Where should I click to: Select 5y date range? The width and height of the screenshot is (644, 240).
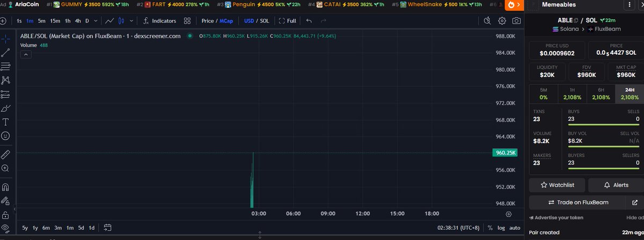25,228
